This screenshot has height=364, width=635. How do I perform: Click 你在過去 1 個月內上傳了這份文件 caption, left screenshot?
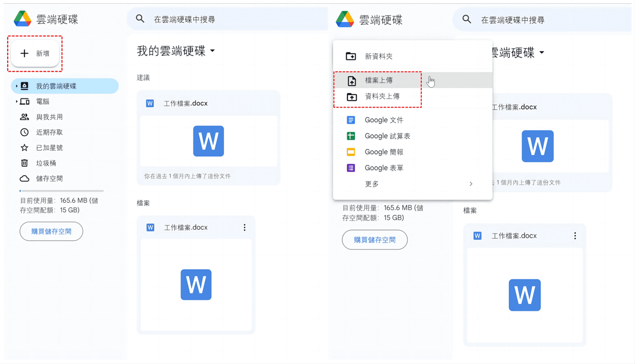[x=187, y=176]
